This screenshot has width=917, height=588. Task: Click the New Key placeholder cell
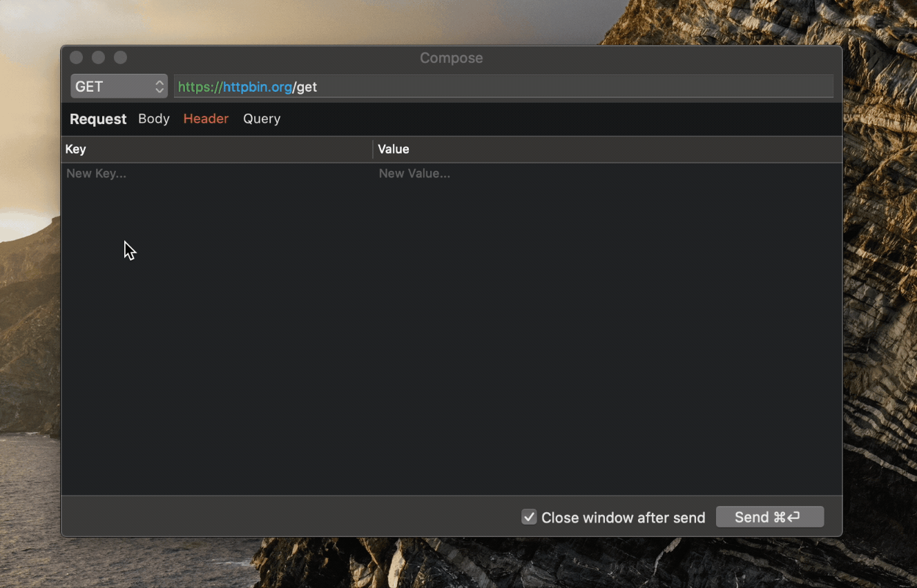218,174
